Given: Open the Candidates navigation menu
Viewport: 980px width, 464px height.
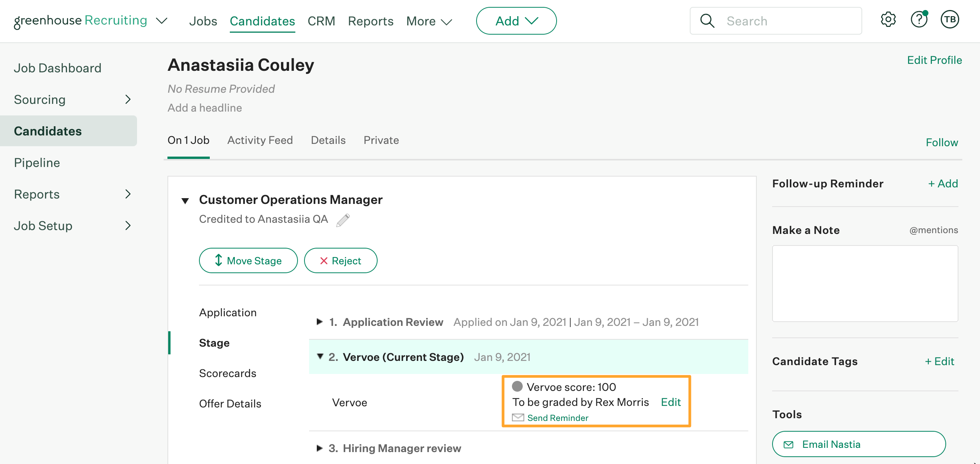Looking at the screenshot, I should pos(263,20).
